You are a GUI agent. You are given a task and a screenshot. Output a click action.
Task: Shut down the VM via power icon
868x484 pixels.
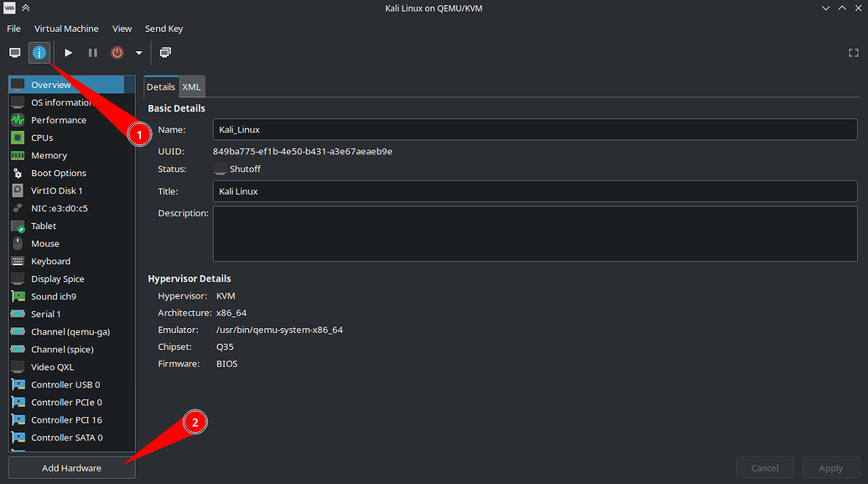pyautogui.click(x=117, y=52)
